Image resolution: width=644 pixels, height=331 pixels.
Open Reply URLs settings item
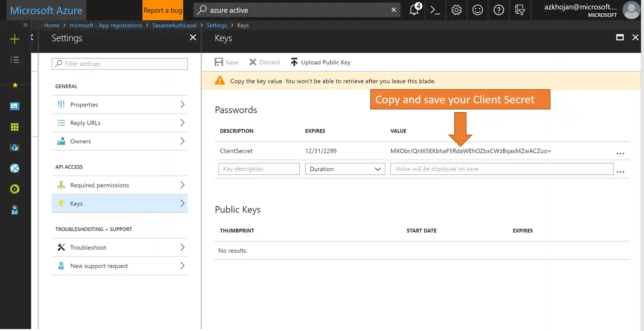pos(119,123)
